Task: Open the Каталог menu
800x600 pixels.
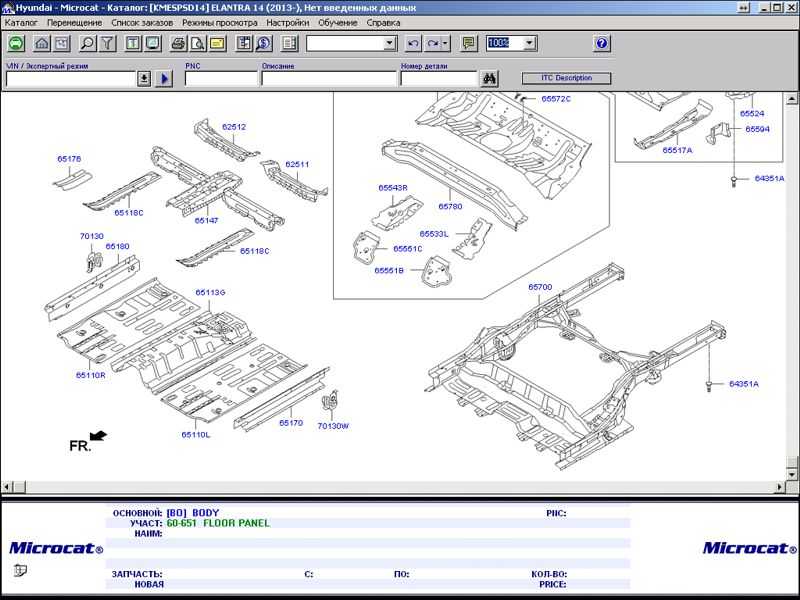Action: [21, 23]
